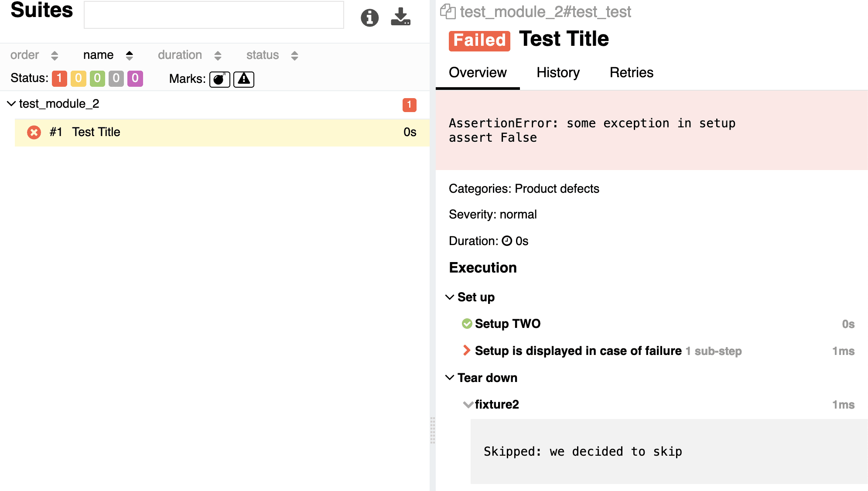868x491 pixels.
Task: Toggle the red failed status filter
Action: pyautogui.click(x=59, y=78)
